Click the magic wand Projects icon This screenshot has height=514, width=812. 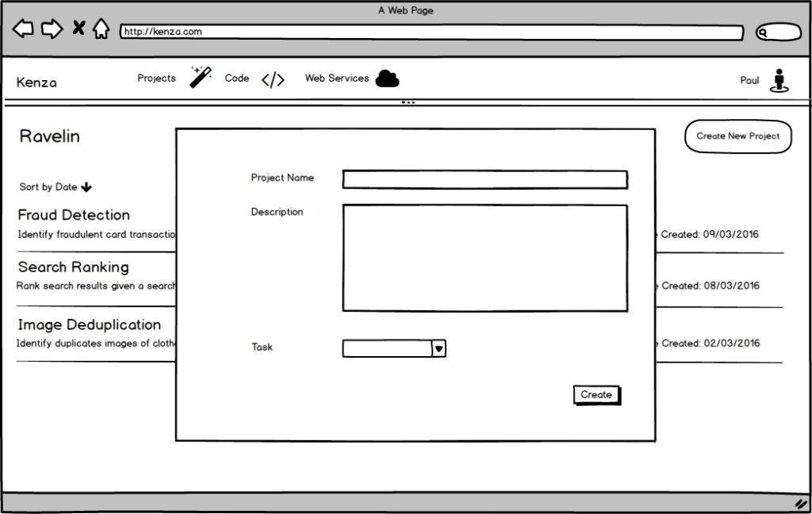pyautogui.click(x=201, y=77)
